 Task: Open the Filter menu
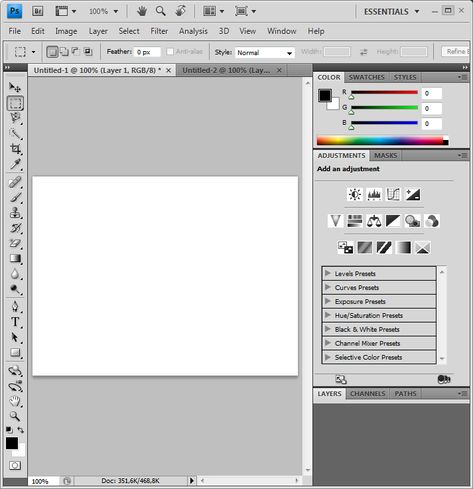[x=159, y=31]
